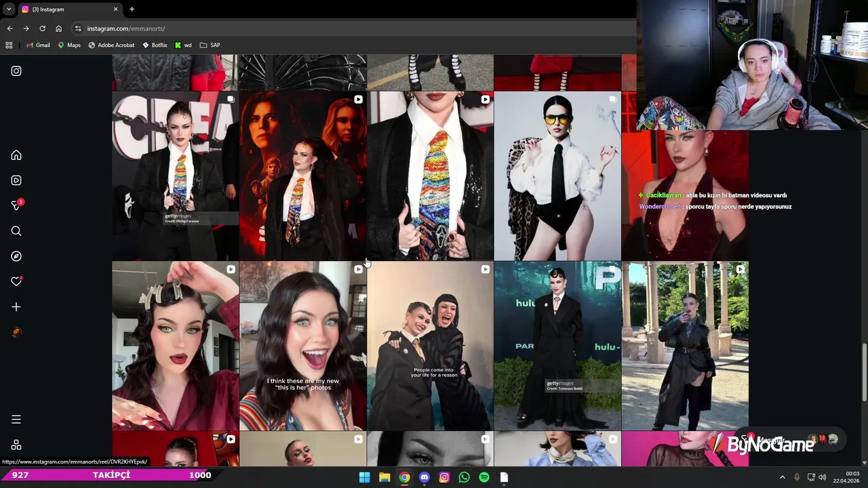Open the hamburger More menu

click(16, 420)
